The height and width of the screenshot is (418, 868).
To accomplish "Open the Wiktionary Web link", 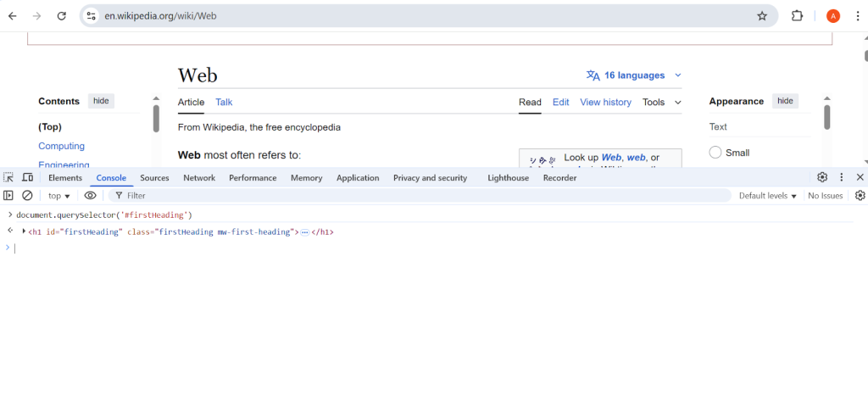I will coord(612,158).
